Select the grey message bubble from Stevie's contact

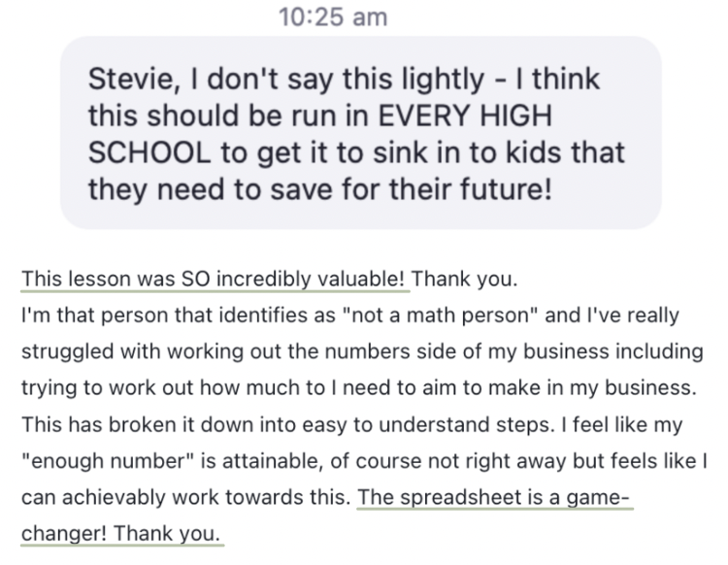point(360,132)
